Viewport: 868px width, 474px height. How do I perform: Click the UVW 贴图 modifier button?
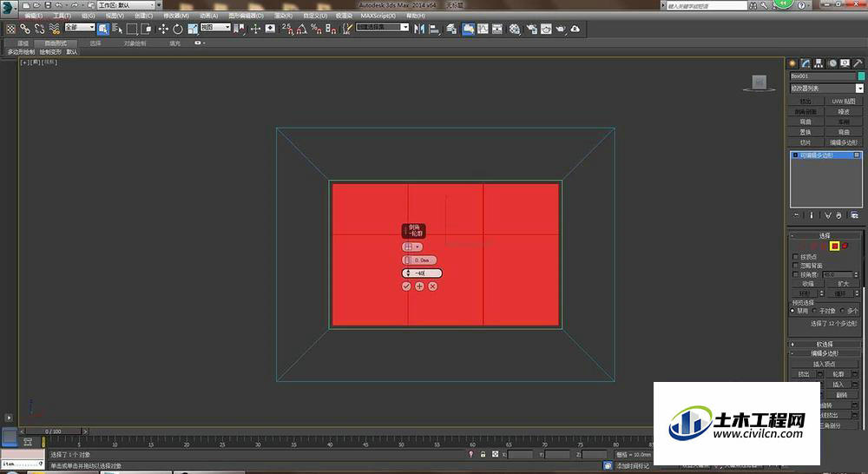tap(844, 102)
